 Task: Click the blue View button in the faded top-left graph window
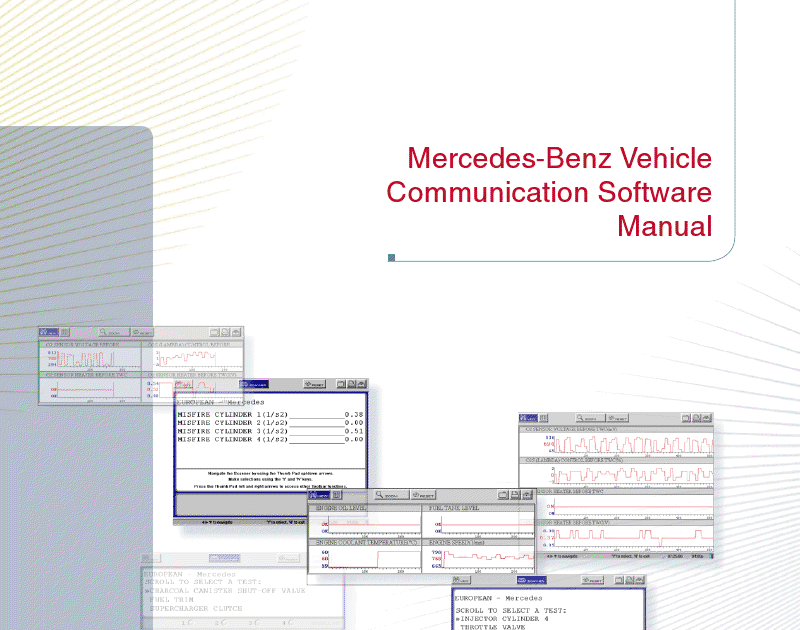[49, 332]
